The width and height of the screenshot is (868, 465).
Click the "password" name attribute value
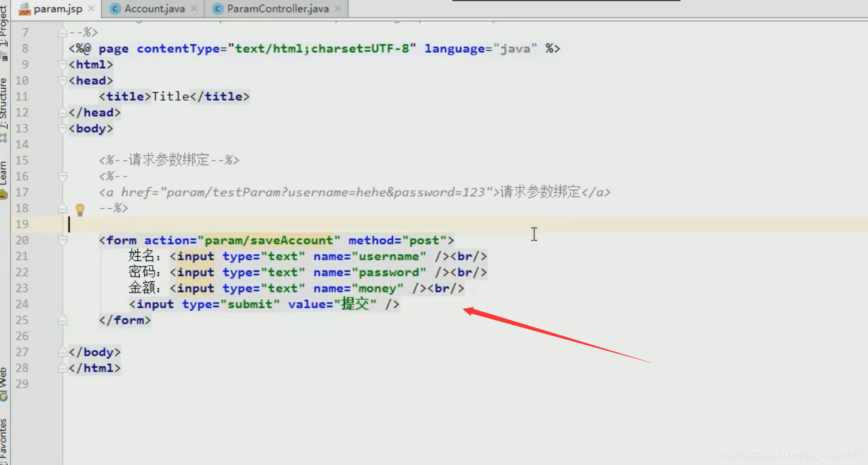click(389, 272)
